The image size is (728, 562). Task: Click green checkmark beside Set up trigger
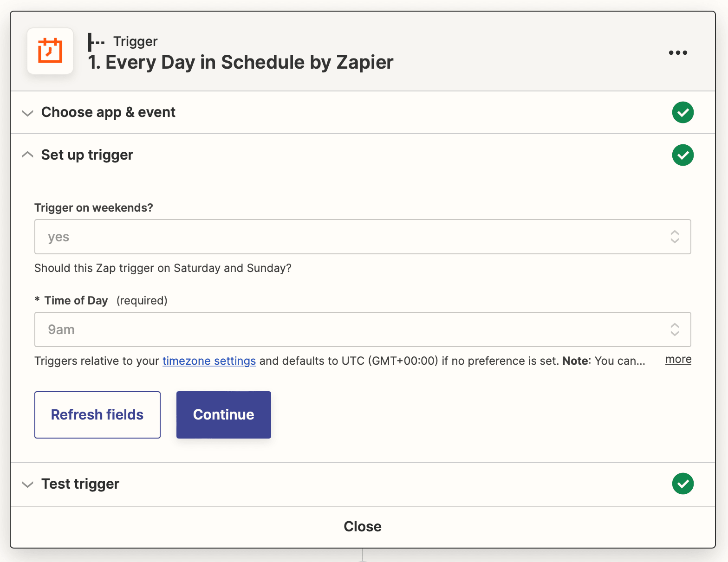682,155
